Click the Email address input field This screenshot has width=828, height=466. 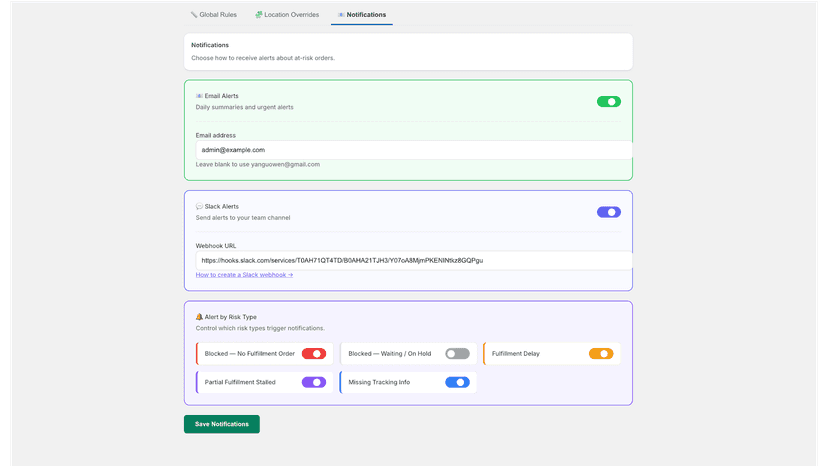click(414, 150)
